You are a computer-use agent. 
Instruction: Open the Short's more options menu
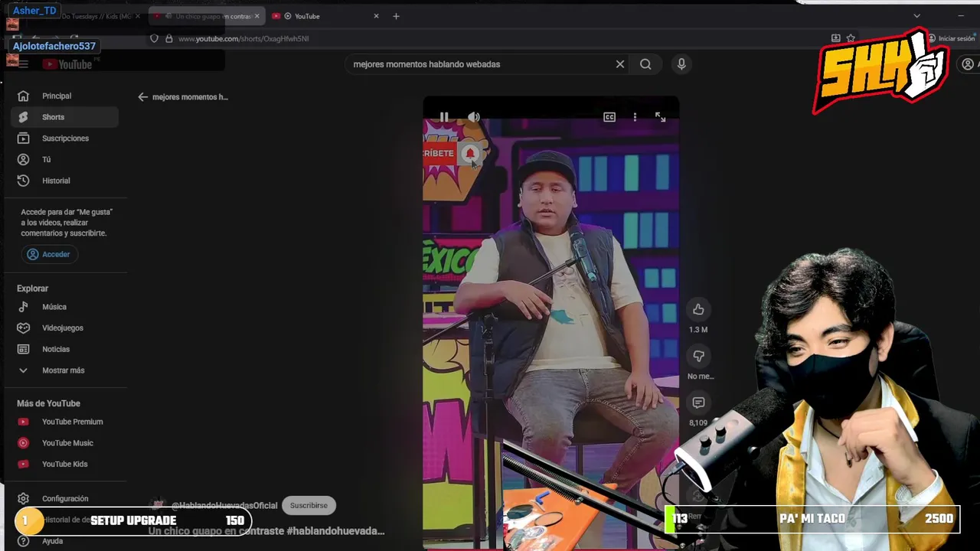pyautogui.click(x=635, y=117)
